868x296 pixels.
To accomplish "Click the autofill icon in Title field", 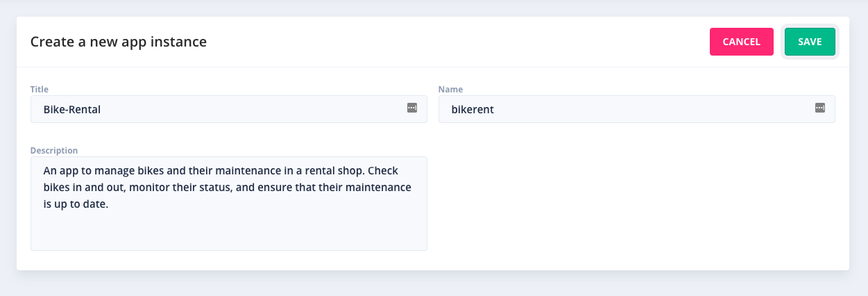I will pyautogui.click(x=412, y=108).
